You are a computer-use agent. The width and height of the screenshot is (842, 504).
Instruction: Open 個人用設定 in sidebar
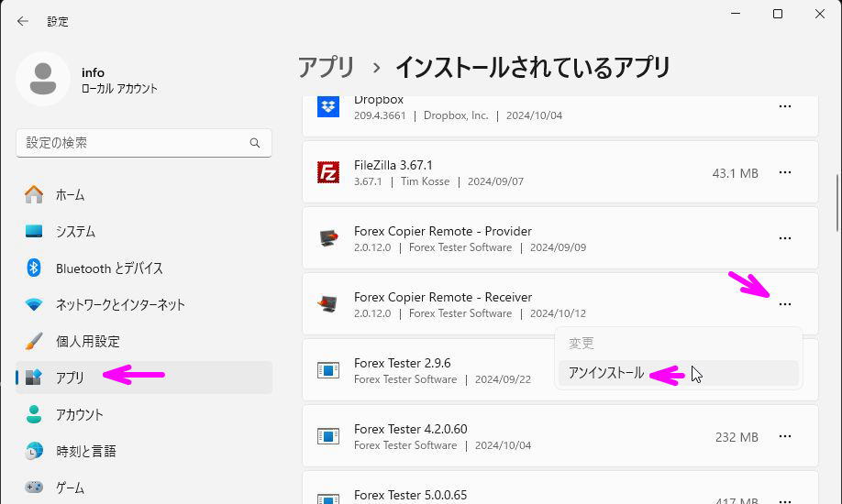[144, 341]
